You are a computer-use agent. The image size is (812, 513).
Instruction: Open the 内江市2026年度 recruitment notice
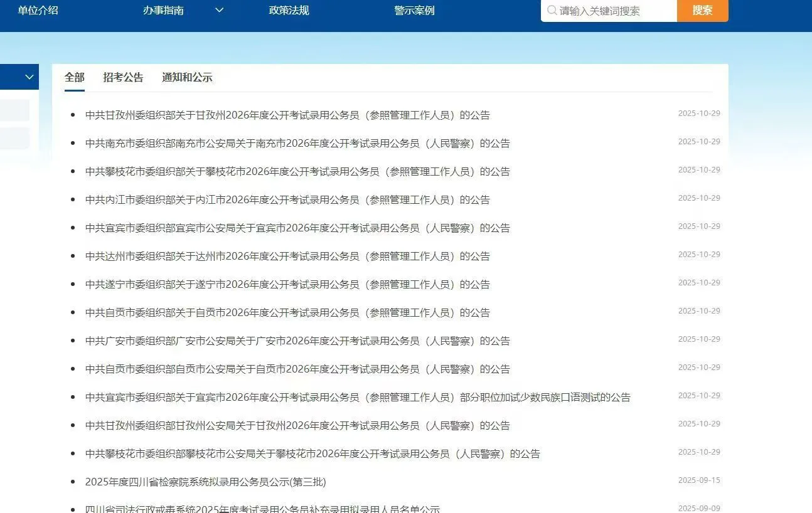tap(287, 199)
